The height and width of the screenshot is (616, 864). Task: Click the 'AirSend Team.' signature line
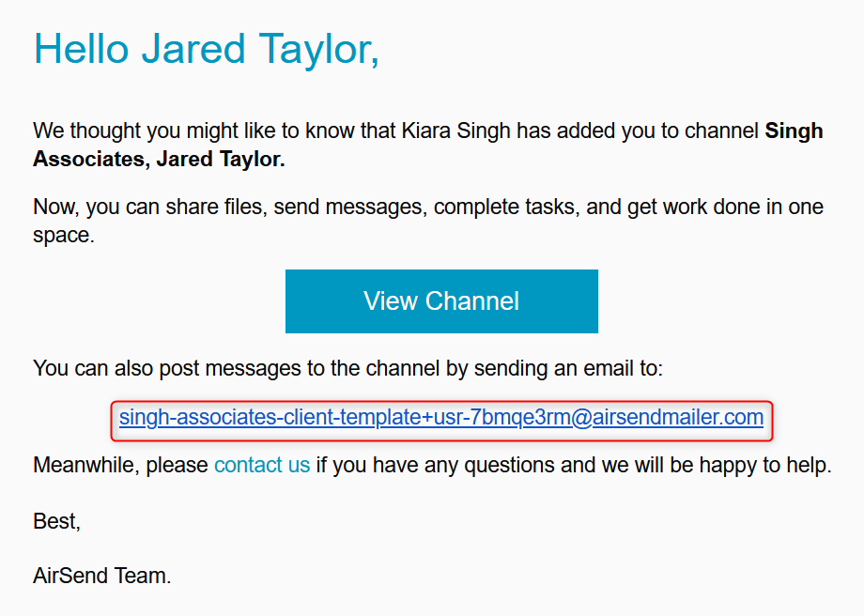click(x=102, y=576)
